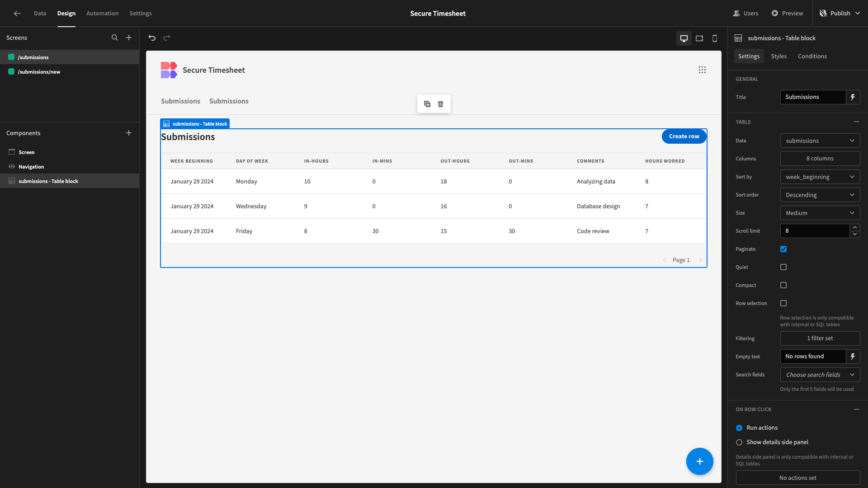Open the Data source dropdown
The height and width of the screenshot is (488, 868).
pos(820,141)
